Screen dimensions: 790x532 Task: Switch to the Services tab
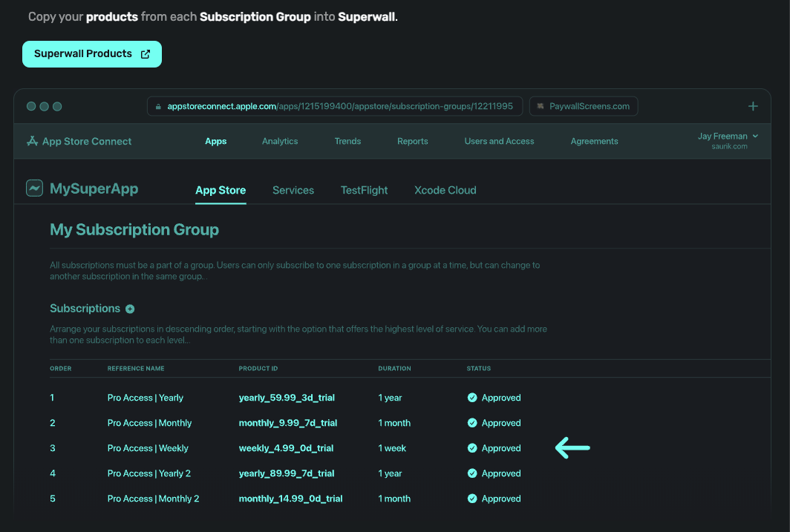(x=293, y=190)
